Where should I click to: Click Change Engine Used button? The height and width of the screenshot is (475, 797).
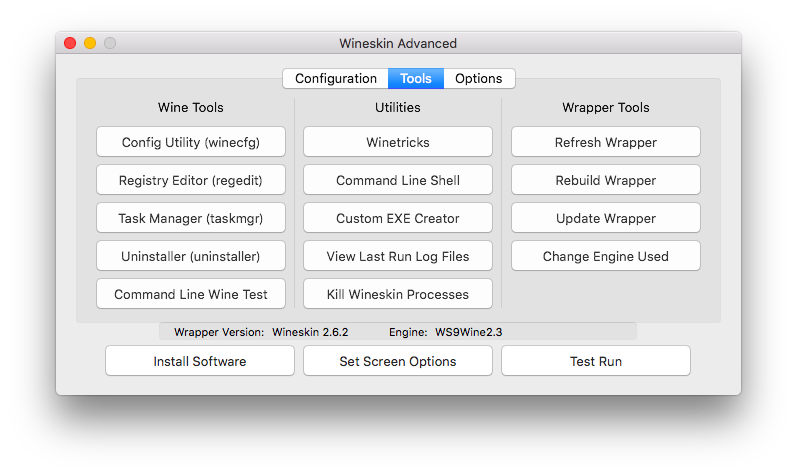click(x=606, y=256)
